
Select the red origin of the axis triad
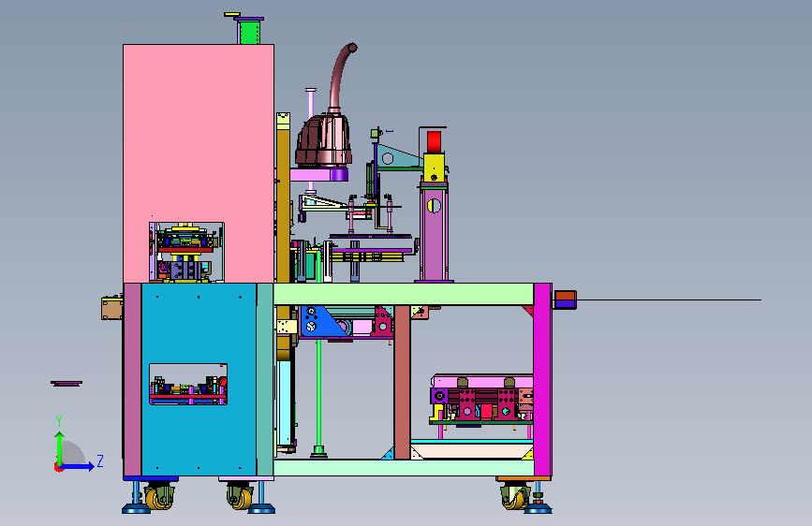(x=58, y=467)
